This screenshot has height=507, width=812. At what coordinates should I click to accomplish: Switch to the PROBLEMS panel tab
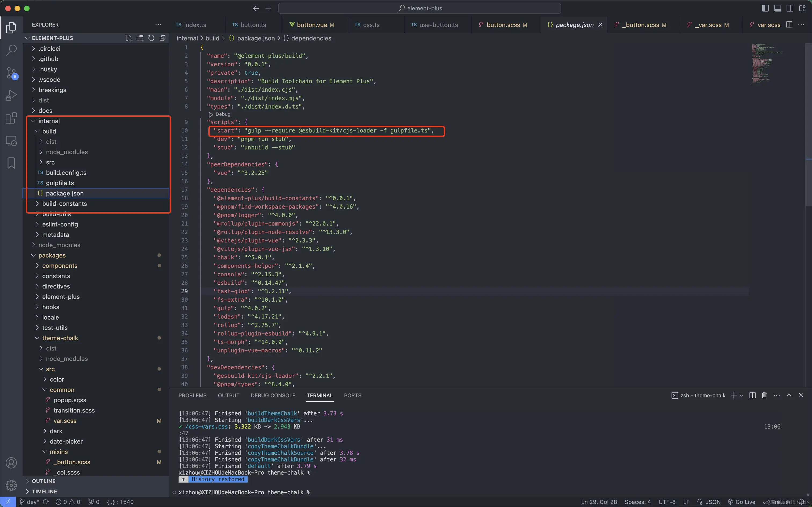click(193, 395)
